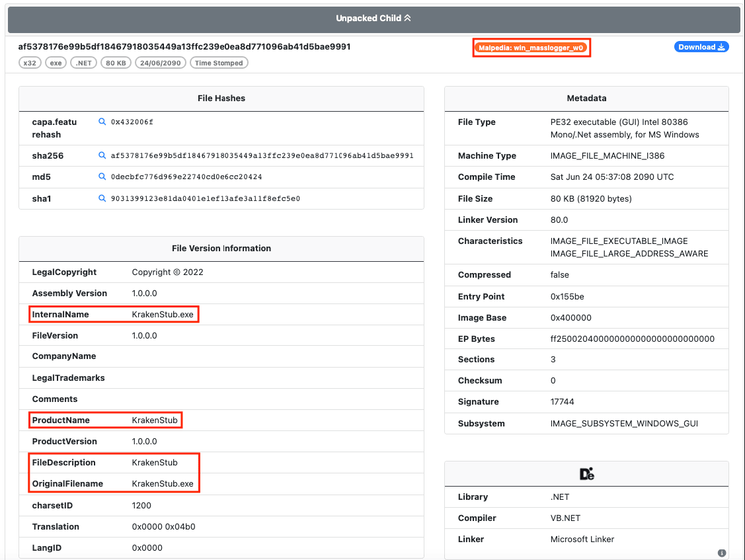Click the x32 architecture tag
The image size is (745, 560).
(x=30, y=63)
